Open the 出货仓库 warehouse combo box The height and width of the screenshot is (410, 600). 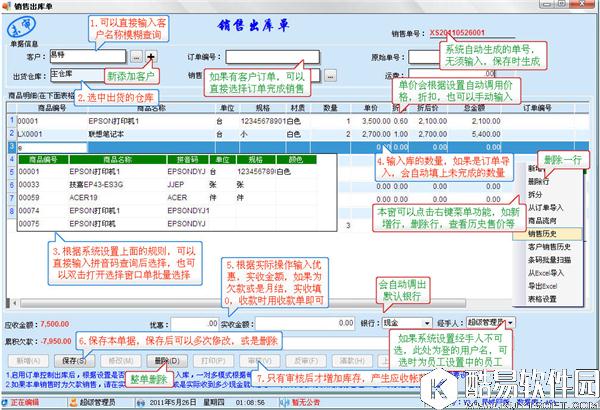(77, 74)
